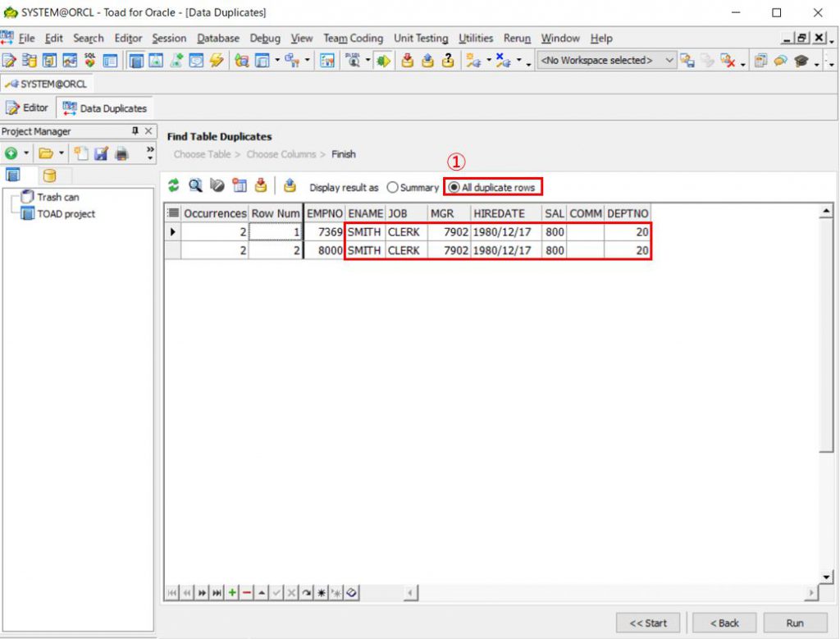
Task: Click the speech bubble icon in toolbar
Action: 781,61
